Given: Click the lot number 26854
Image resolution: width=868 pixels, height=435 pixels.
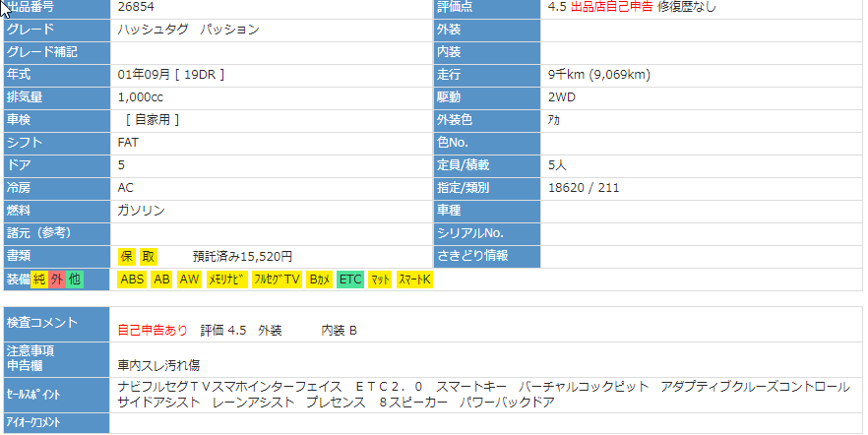Looking at the screenshot, I should pyautogui.click(x=136, y=7).
